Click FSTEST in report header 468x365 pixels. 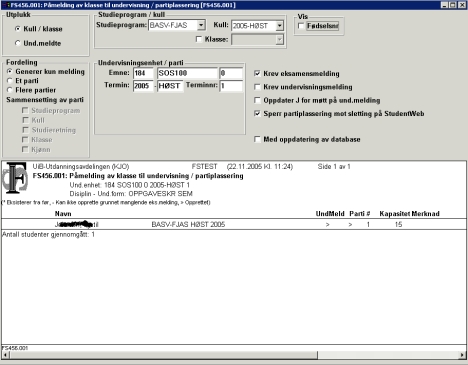(x=204, y=167)
